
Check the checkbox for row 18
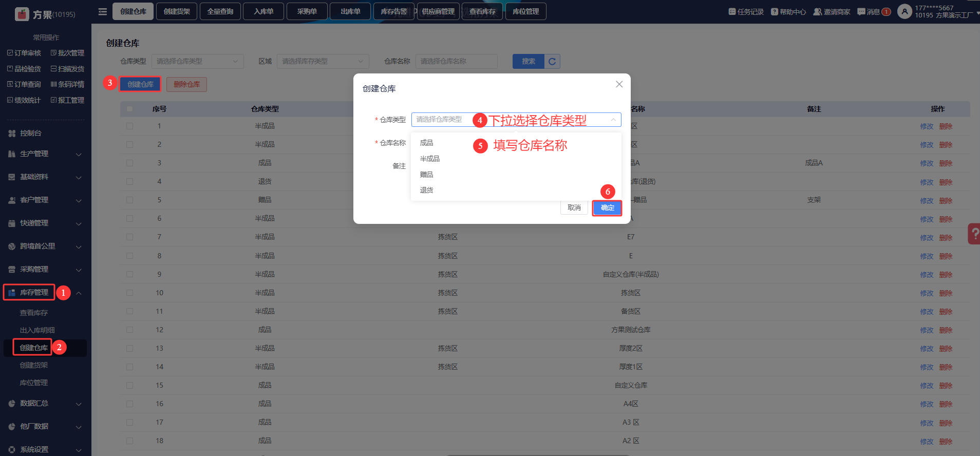[x=129, y=441]
